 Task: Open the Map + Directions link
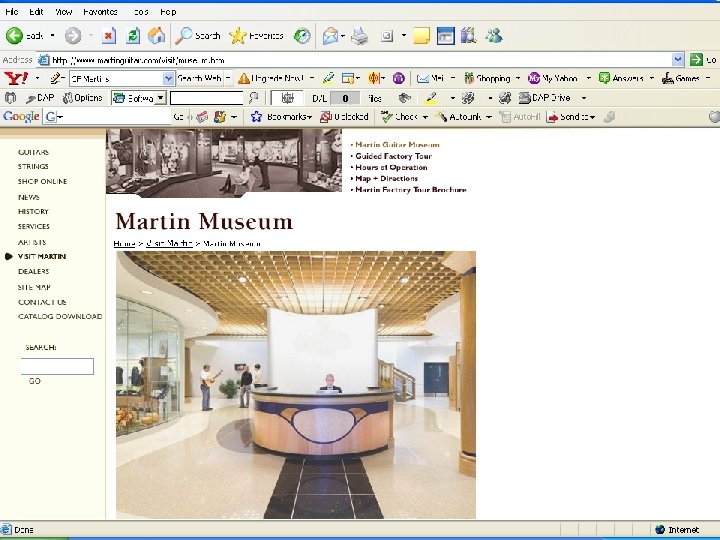tap(387, 179)
